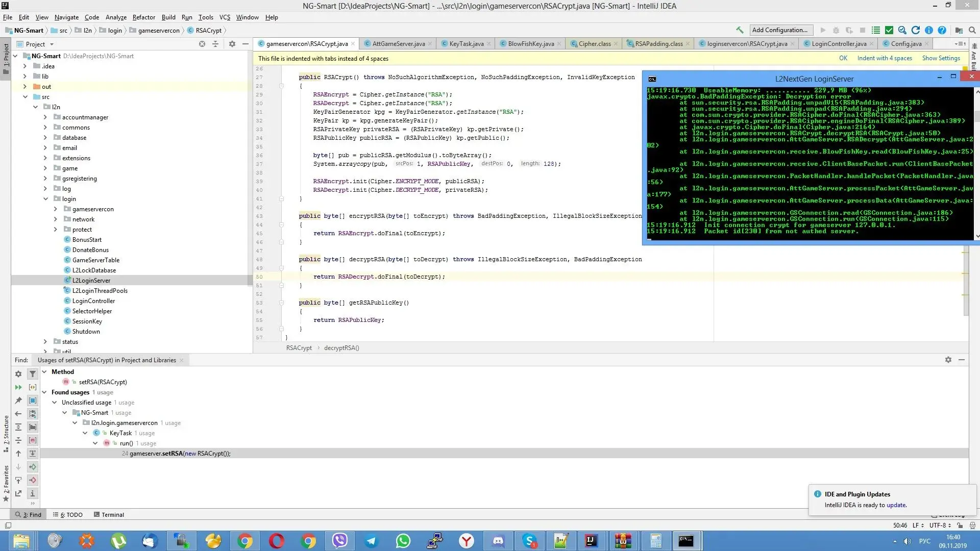Click L2LoginServer in project tree
Screen dimensions: 980x551
91,280
